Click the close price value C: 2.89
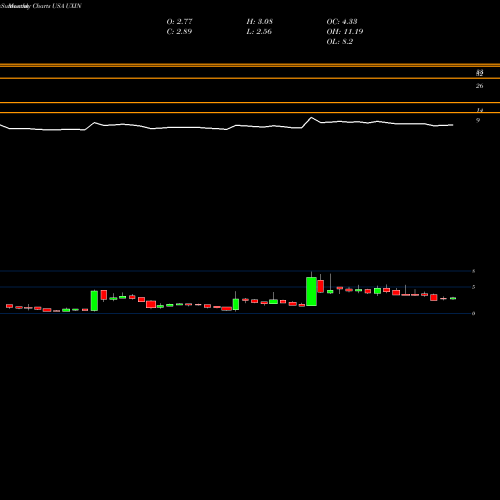 click(x=179, y=31)
